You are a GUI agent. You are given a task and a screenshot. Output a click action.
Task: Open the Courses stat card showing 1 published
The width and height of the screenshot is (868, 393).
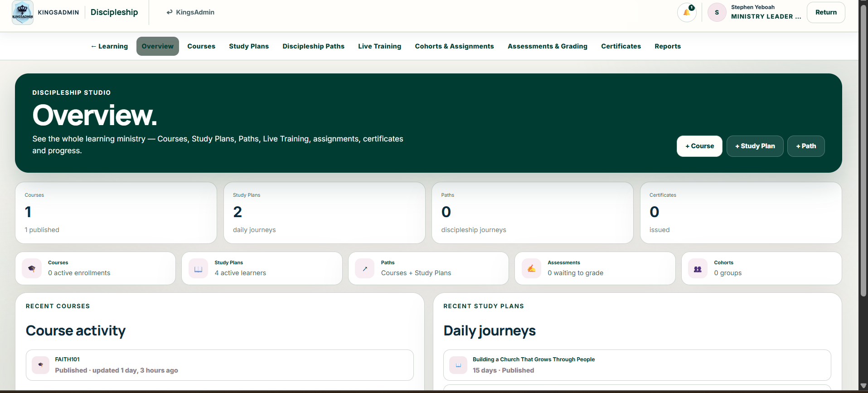coord(116,213)
